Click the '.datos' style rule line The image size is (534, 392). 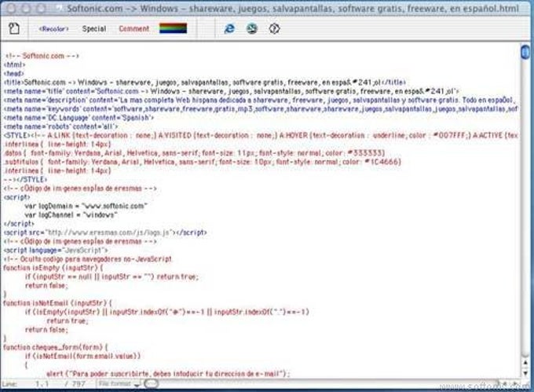(195, 153)
